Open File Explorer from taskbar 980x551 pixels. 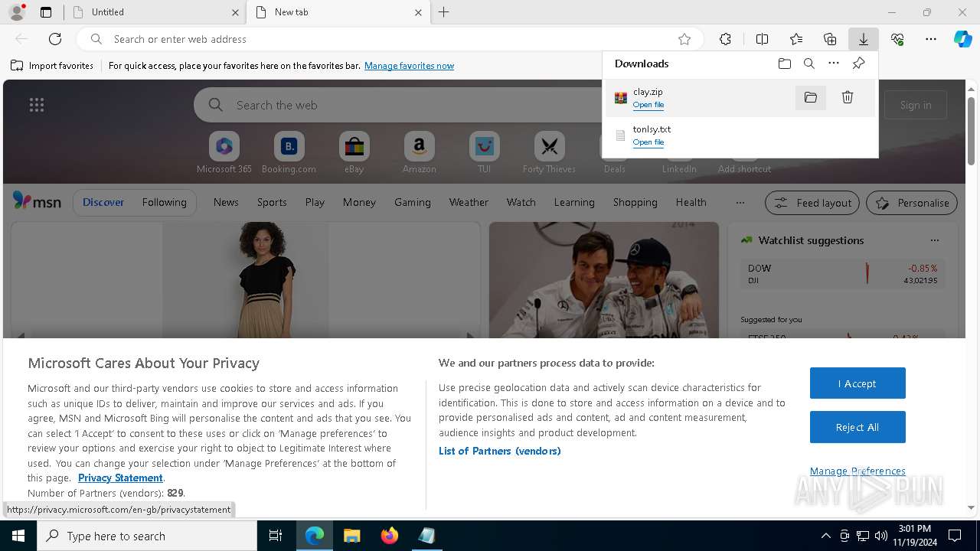[351, 536]
